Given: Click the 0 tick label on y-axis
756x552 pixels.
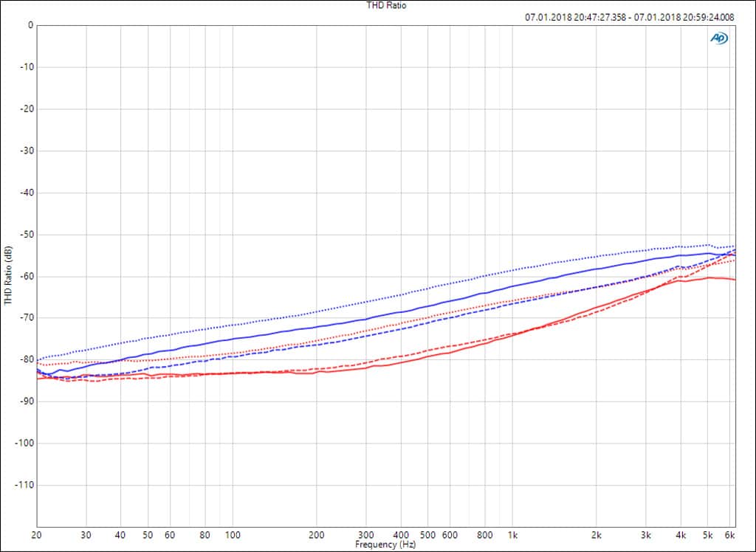Looking at the screenshot, I should [x=30, y=25].
